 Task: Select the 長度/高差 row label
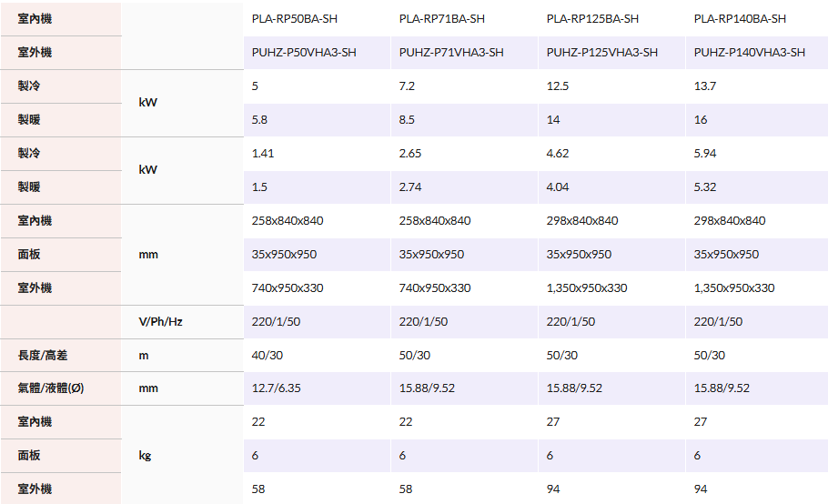click(x=42, y=356)
